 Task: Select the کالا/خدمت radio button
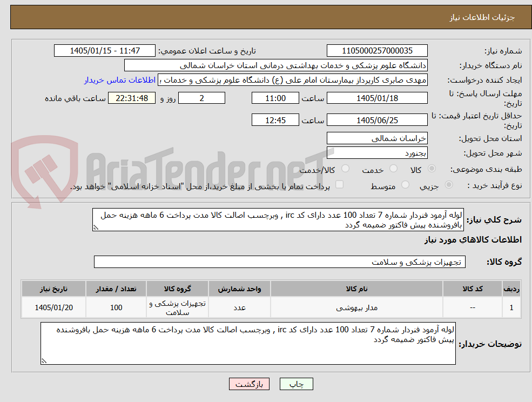pyautogui.click(x=345, y=169)
